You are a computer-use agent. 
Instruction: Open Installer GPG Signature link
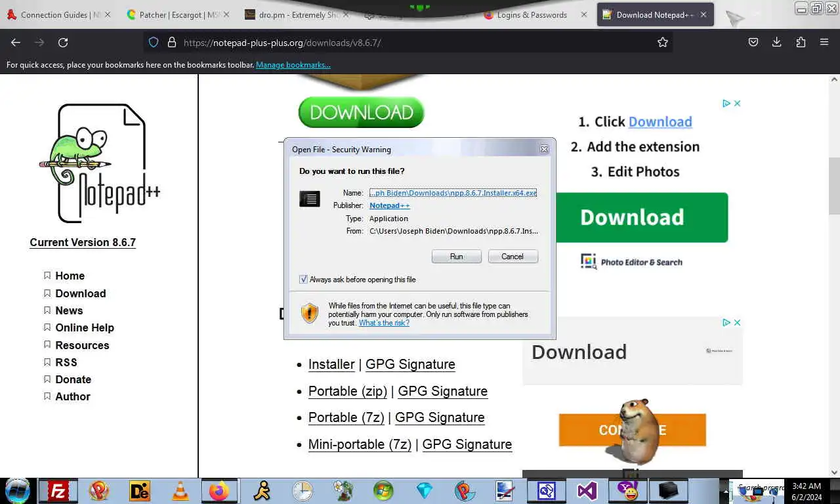[410, 364]
